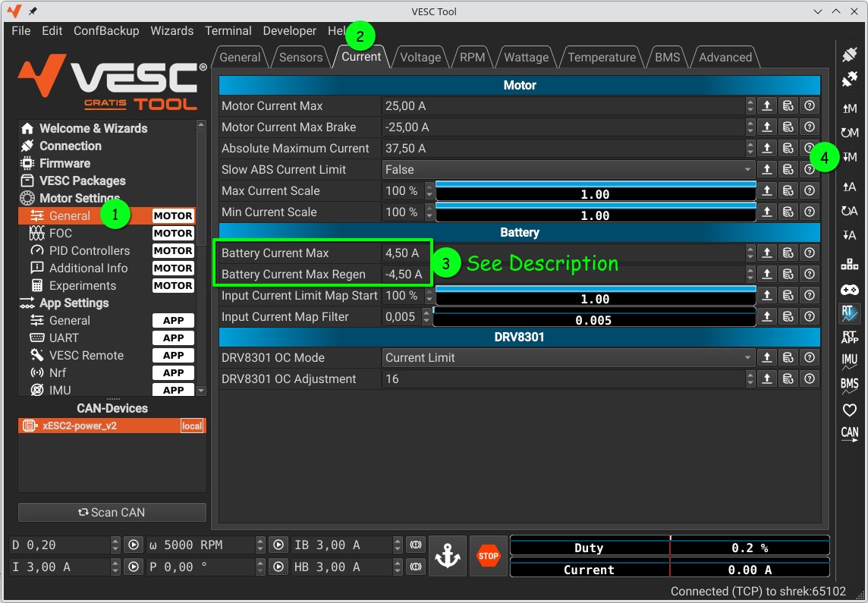Screen dimensions: 868x603
Task: Toggle IMU data streaming
Action: (x=849, y=362)
